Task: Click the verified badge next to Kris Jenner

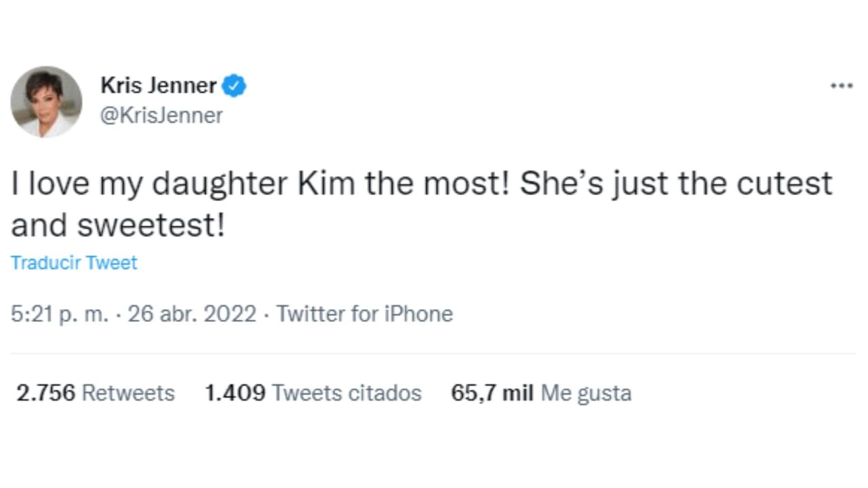Action: pyautogui.click(x=235, y=85)
